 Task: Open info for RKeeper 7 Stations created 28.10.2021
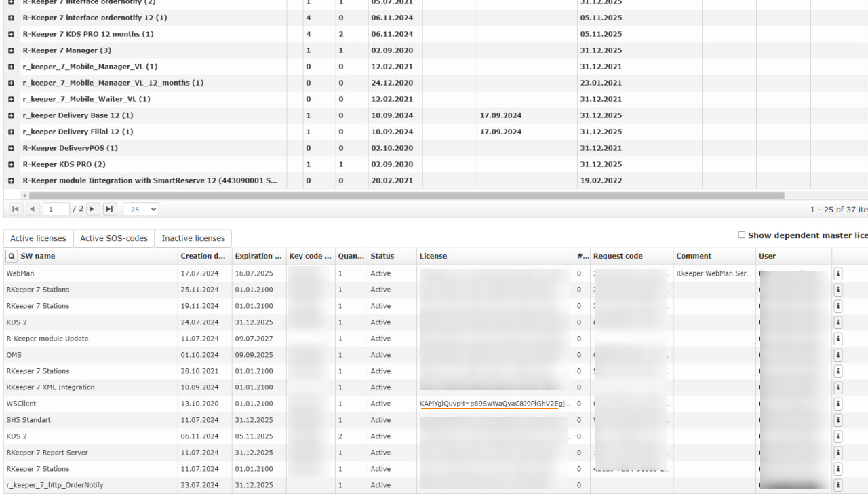coord(838,371)
